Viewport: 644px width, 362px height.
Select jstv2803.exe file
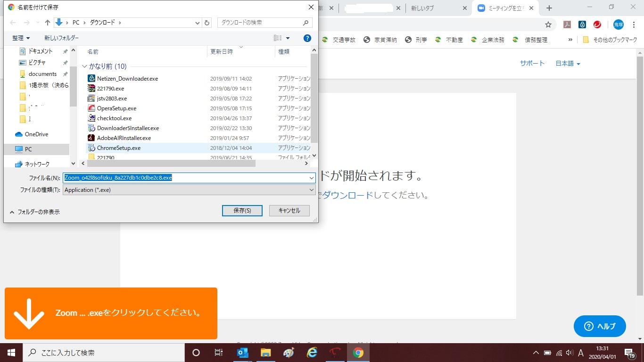coord(112,99)
